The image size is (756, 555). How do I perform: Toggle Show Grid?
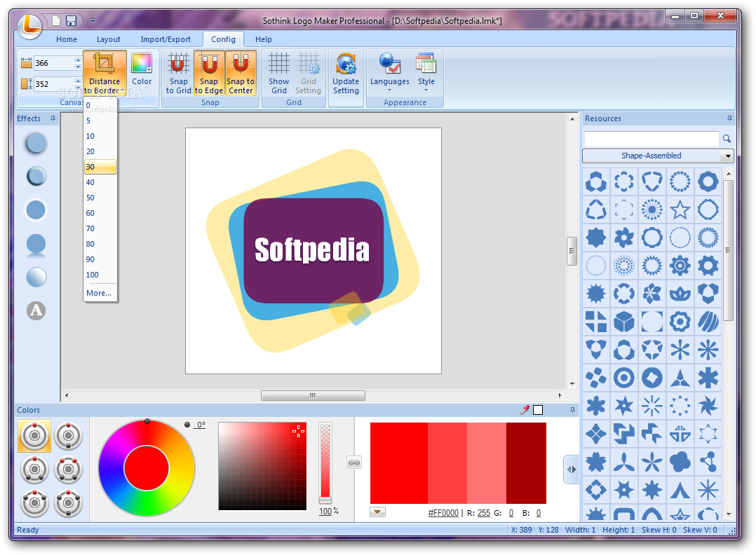(278, 73)
